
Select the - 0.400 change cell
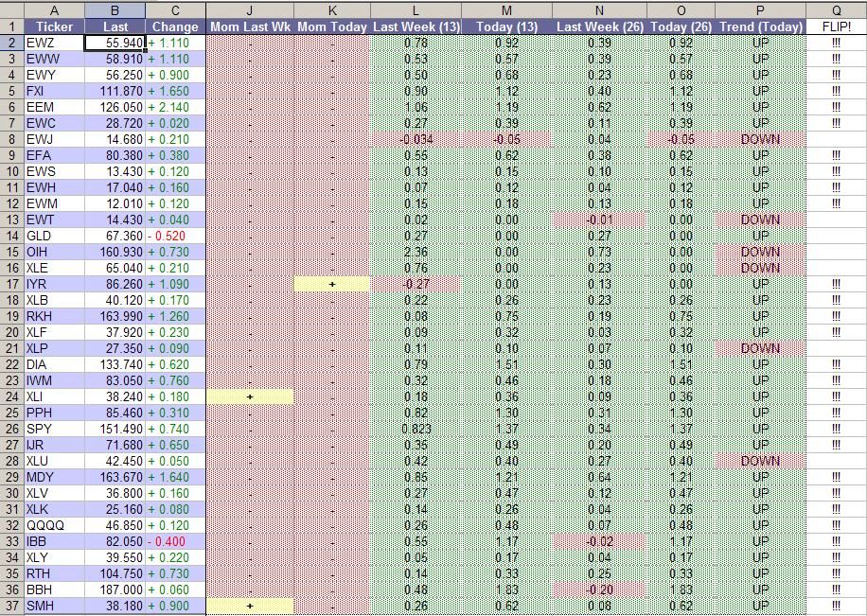[175, 541]
